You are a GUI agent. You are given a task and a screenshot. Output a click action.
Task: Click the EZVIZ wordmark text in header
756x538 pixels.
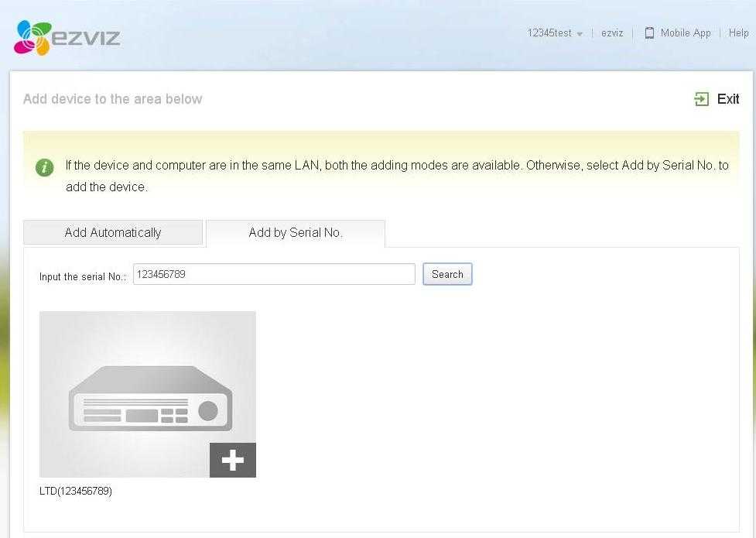86,37
